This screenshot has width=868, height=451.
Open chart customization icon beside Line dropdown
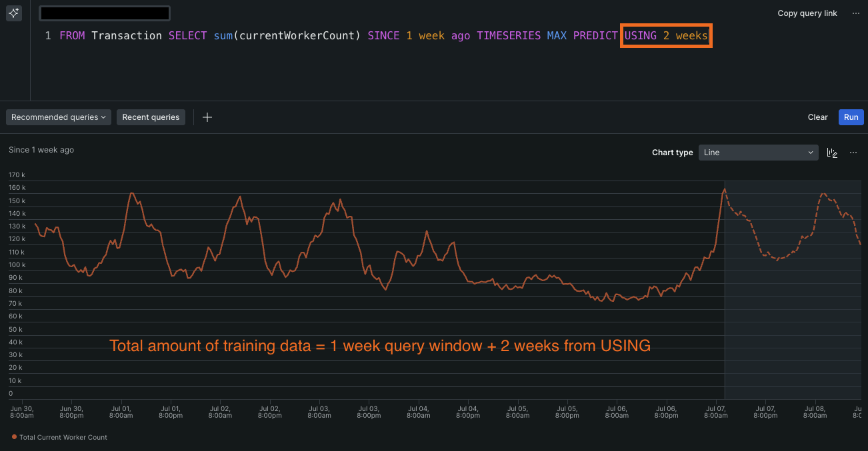(832, 153)
